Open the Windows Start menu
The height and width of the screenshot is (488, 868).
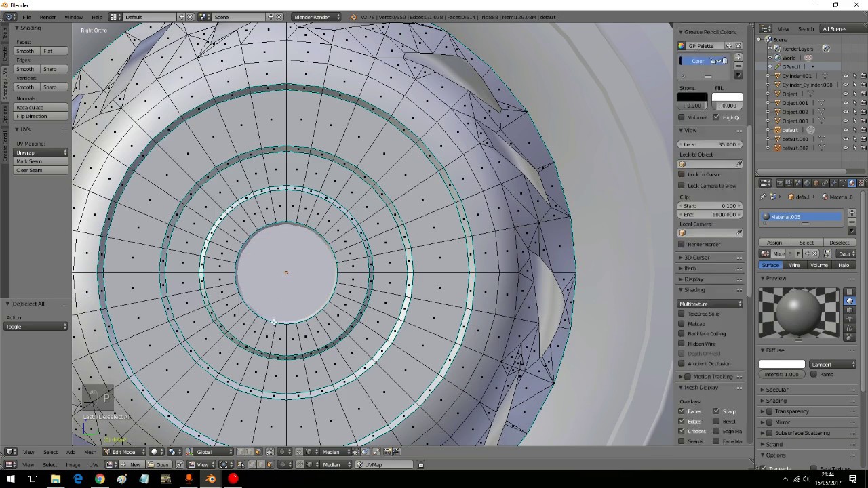pos(11,479)
